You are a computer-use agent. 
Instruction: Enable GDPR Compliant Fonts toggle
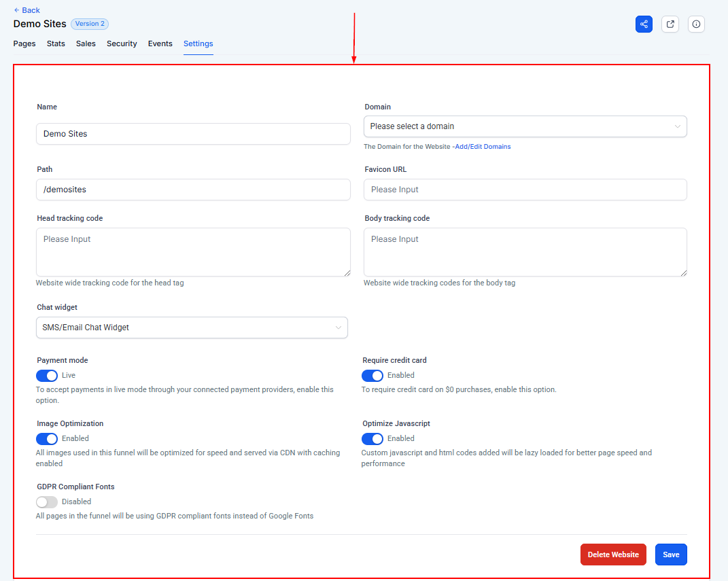(47, 502)
